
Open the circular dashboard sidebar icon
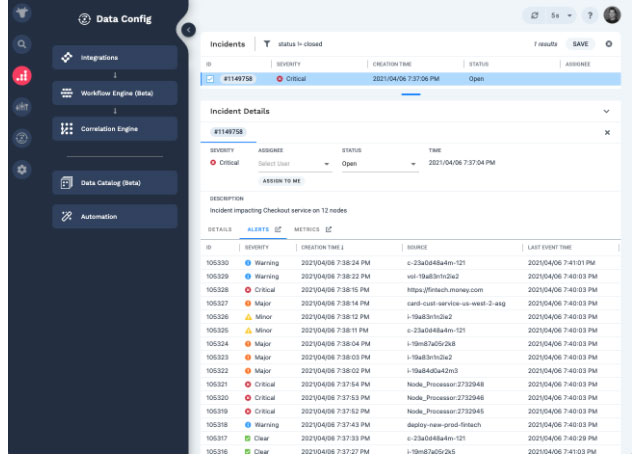coord(22,138)
